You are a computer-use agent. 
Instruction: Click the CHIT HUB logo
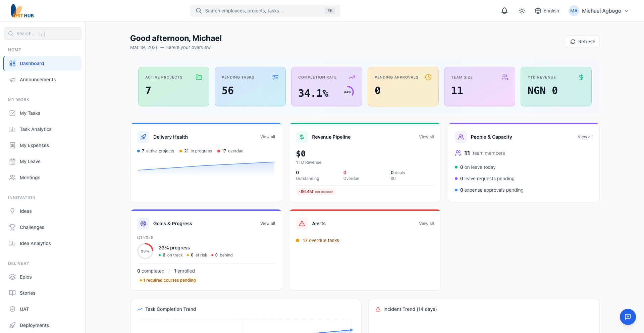pyautogui.click(x=21, y=10)
